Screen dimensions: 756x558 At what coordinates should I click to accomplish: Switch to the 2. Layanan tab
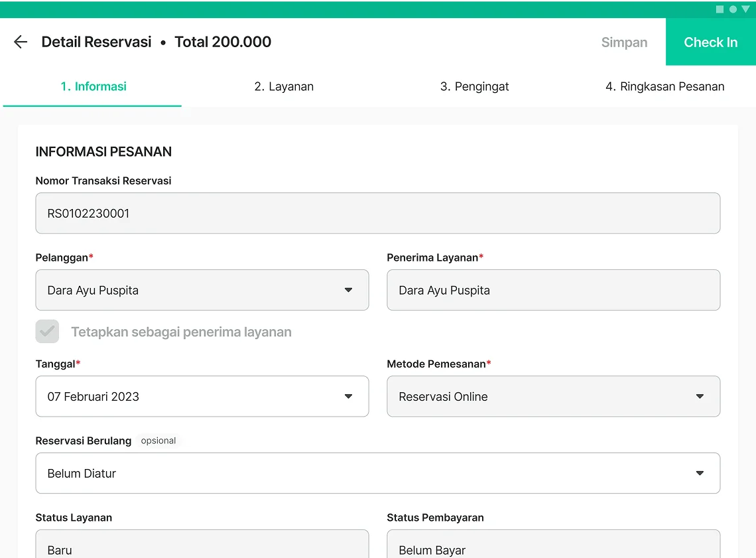coord(284,86)
